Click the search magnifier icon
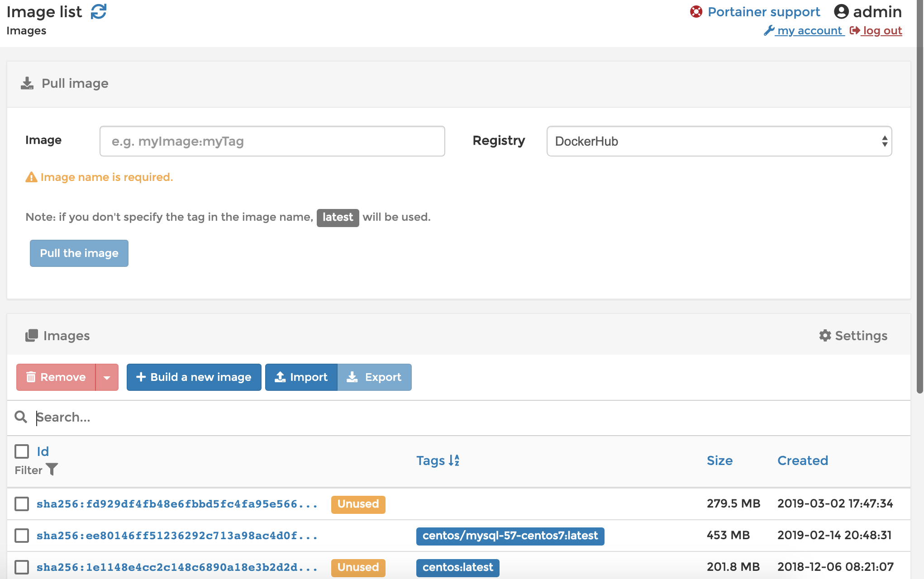This screenshot has height=579, width=924. pos(21,417)
